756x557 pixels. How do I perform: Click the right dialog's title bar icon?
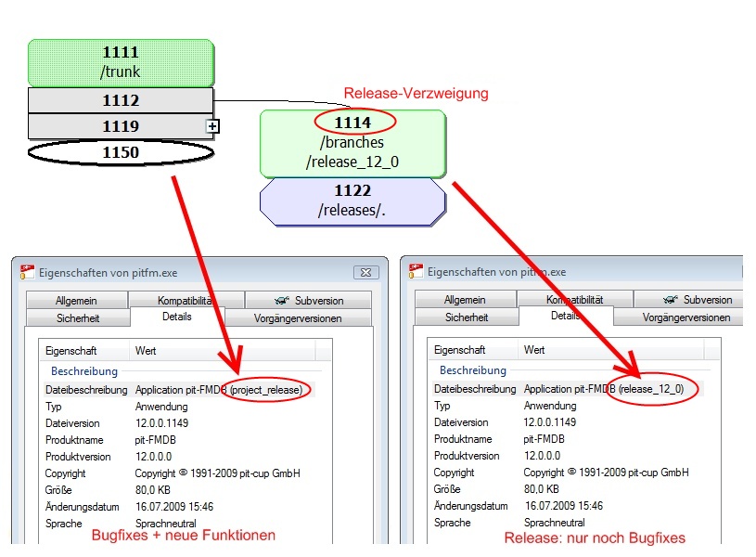coord(416,271)
